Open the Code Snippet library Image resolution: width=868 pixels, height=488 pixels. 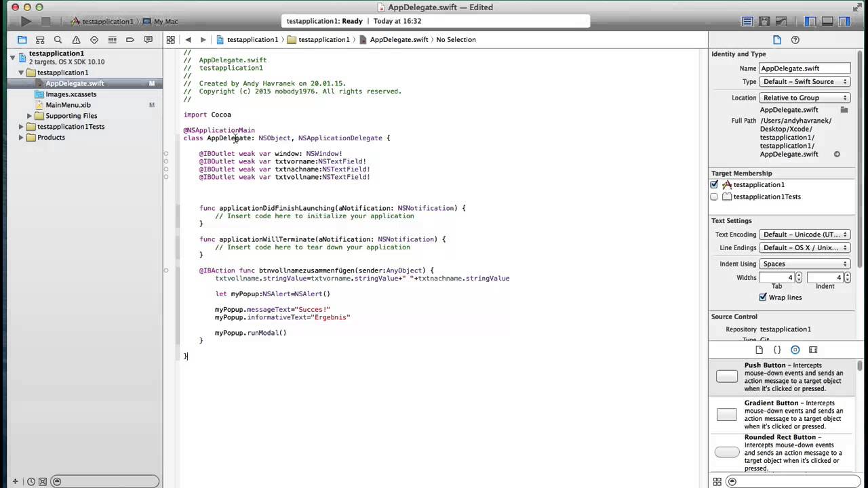777,350
